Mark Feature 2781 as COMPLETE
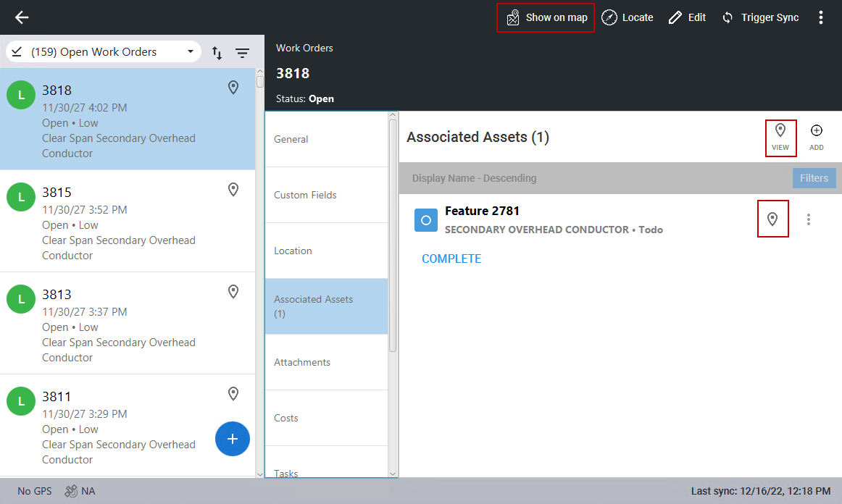 click(451, 259)
